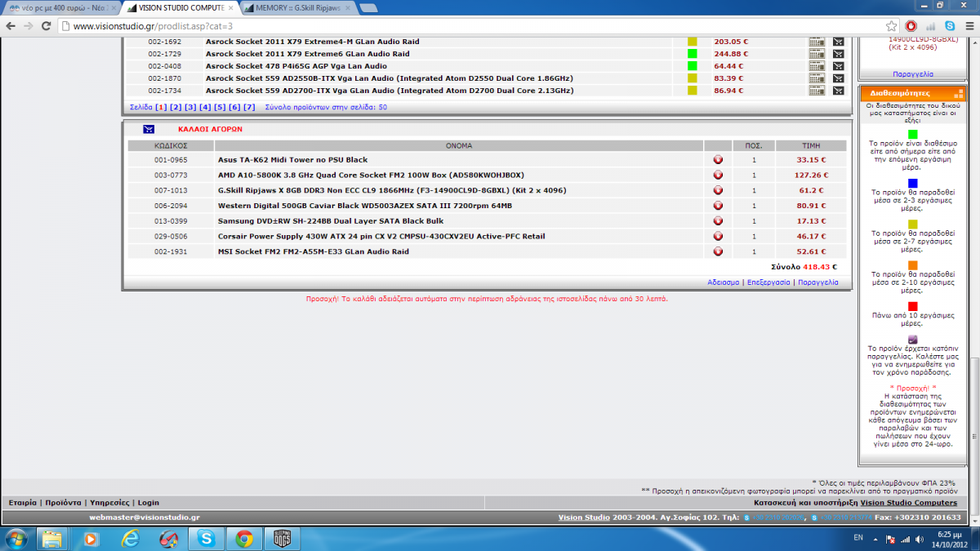Click green availability square for Asrock Socket 478
Screen dimensions: 980x551
[x=692, y=66]
